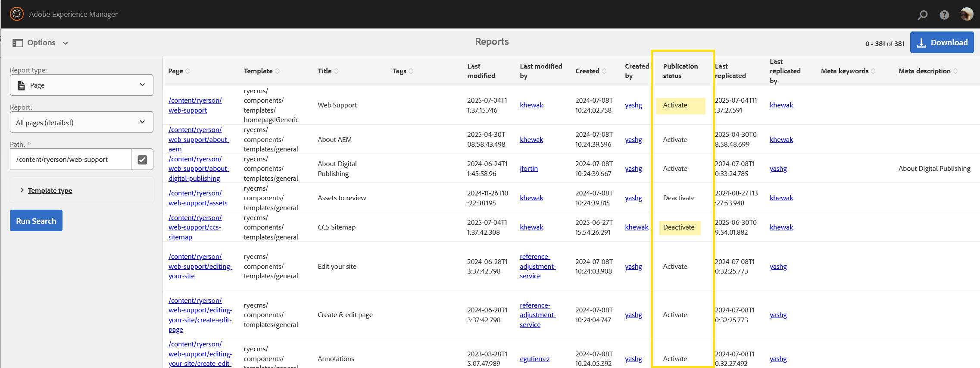The image size is (980, 368).
Task: Open the Report type Page dropdown
Action: [x=81, y=85]
